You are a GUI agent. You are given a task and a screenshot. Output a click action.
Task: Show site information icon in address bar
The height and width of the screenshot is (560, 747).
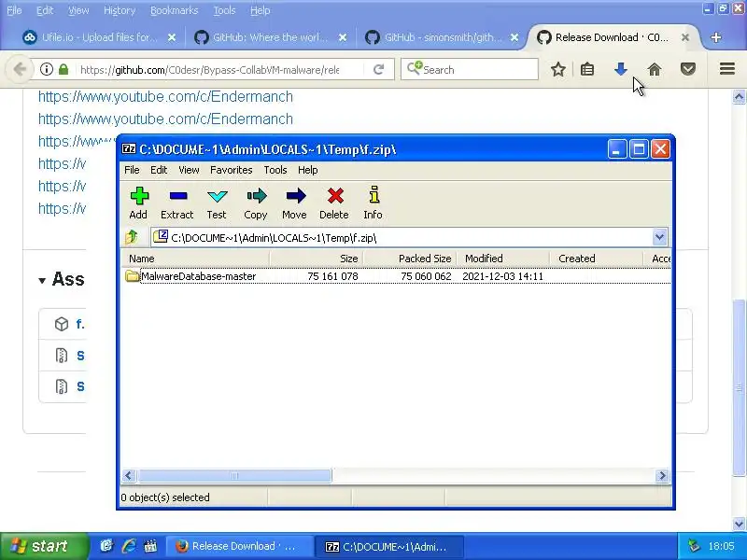[x=46, y=69]
